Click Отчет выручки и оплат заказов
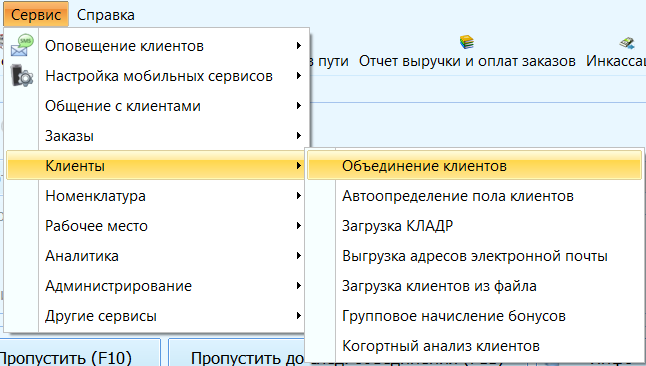Image resolution: width=646 pixels, height=366 pixels. coord(467,61)
